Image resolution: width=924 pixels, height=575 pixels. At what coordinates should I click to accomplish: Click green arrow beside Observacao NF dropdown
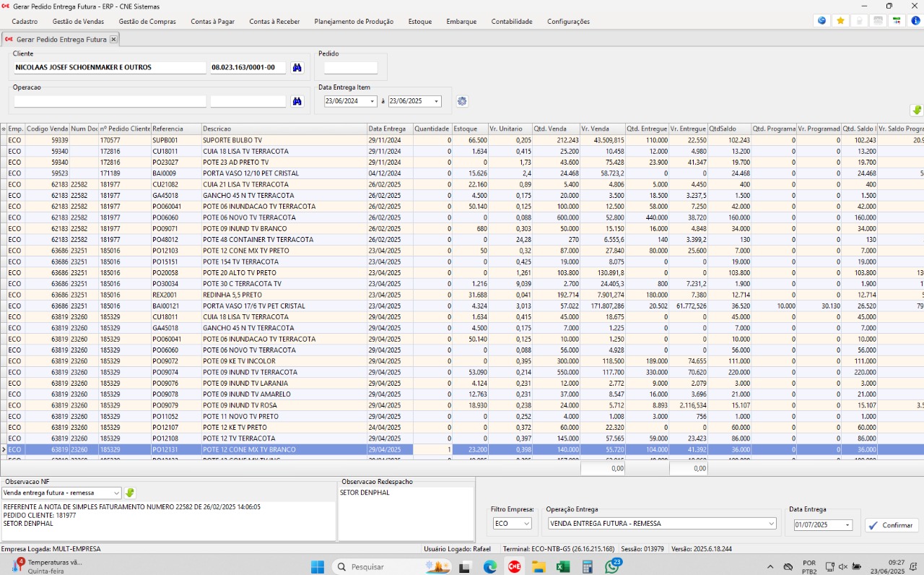coord(130,493)
